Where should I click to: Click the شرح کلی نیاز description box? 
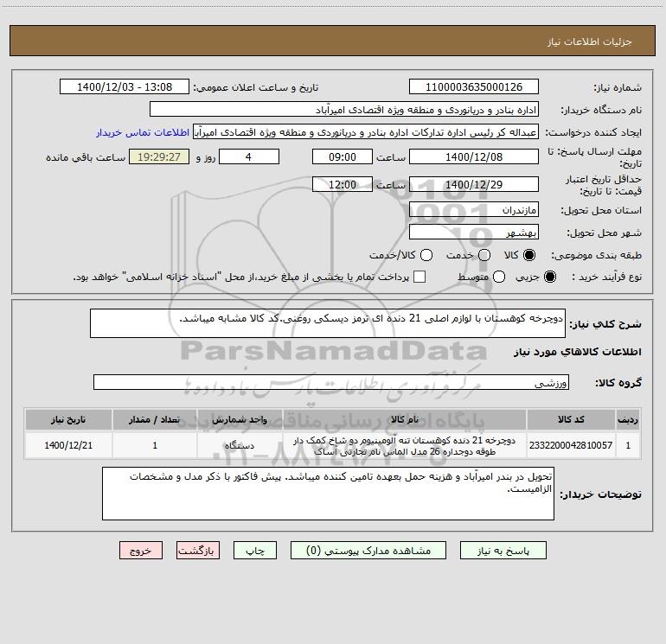click(x=328, y=323)
